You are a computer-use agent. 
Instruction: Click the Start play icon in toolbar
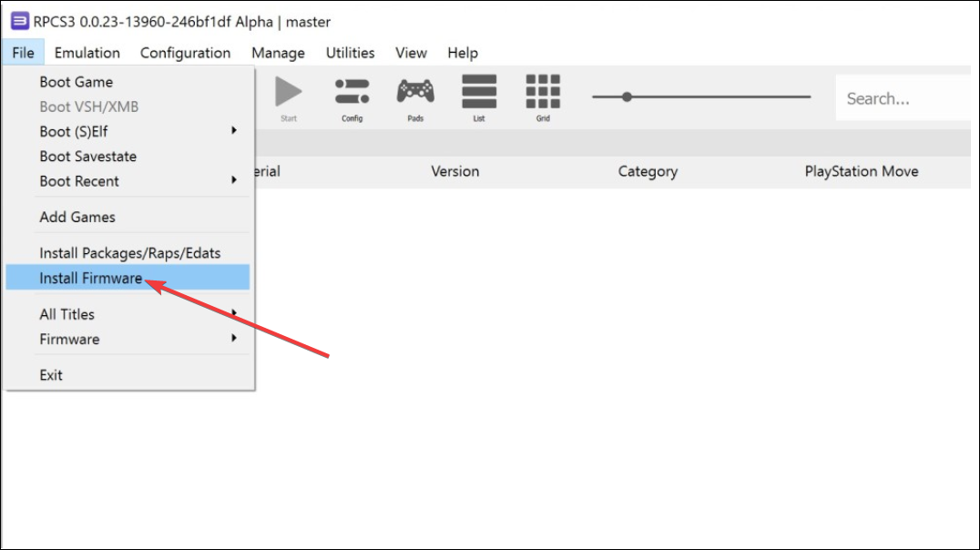[289, 93]
